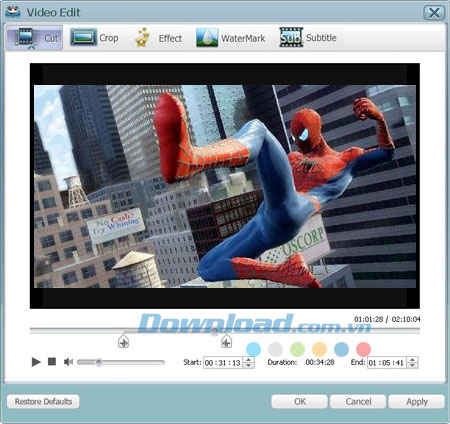Click the Start time input field

click(x=223, y=363)
